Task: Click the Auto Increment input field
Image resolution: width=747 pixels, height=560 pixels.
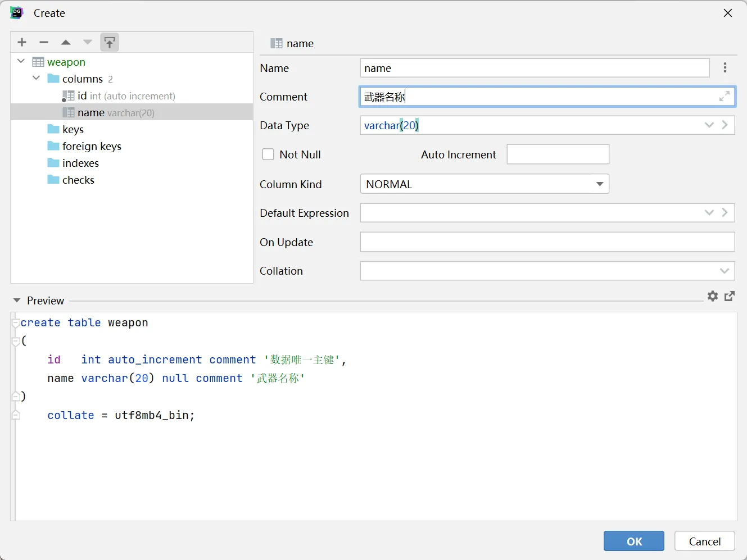Action: pos(558,154)
